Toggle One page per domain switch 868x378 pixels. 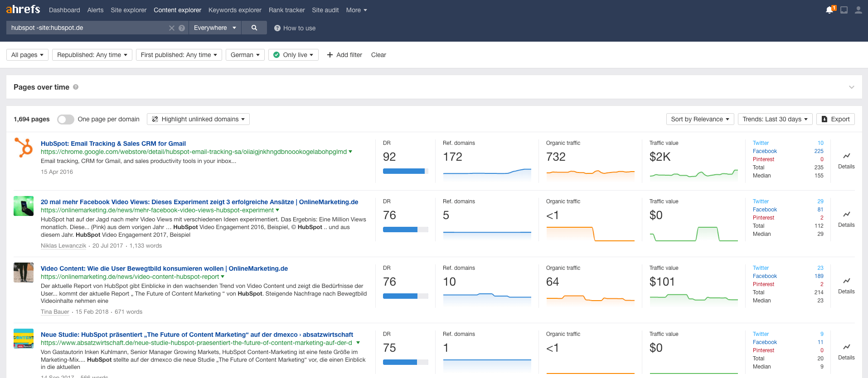click(x=66, y=120)
